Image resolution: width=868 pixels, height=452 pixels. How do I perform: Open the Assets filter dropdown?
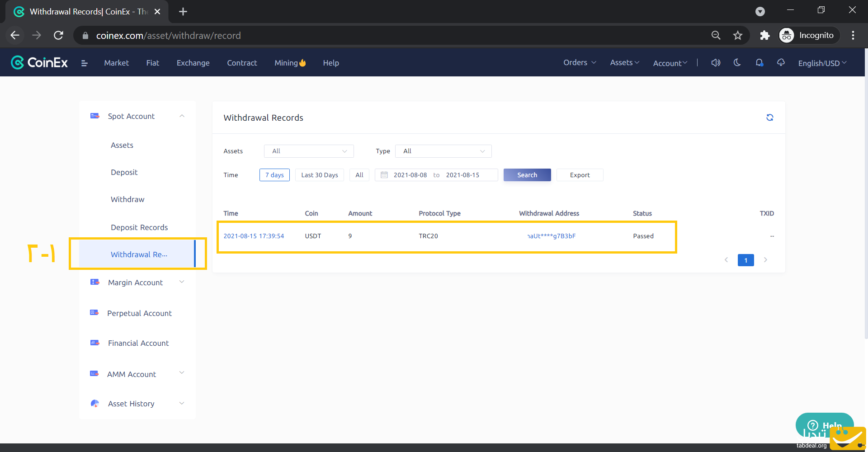pos(309,151)
